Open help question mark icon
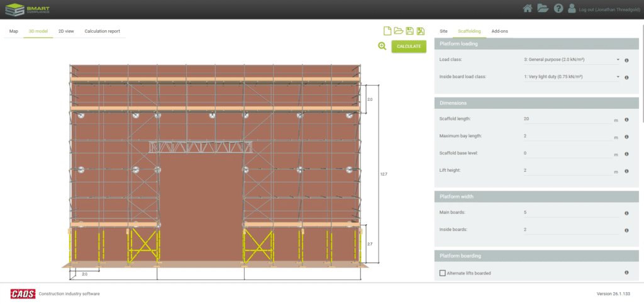 558,9
